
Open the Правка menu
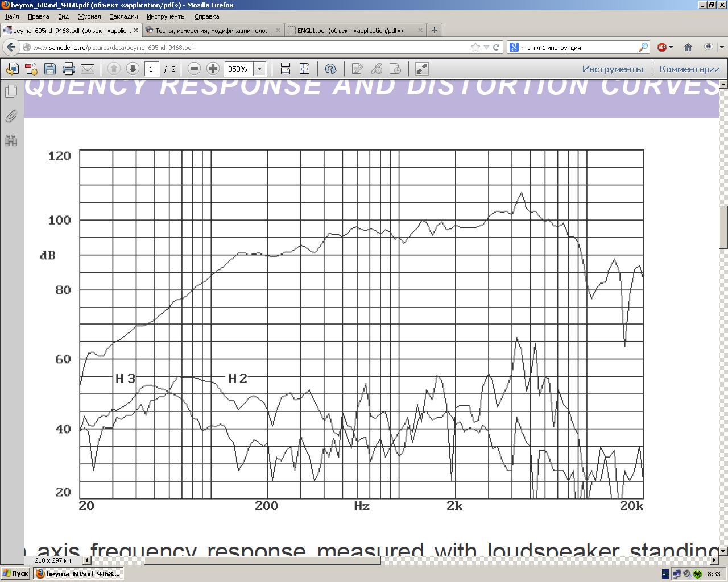click(x=39, y=16)
